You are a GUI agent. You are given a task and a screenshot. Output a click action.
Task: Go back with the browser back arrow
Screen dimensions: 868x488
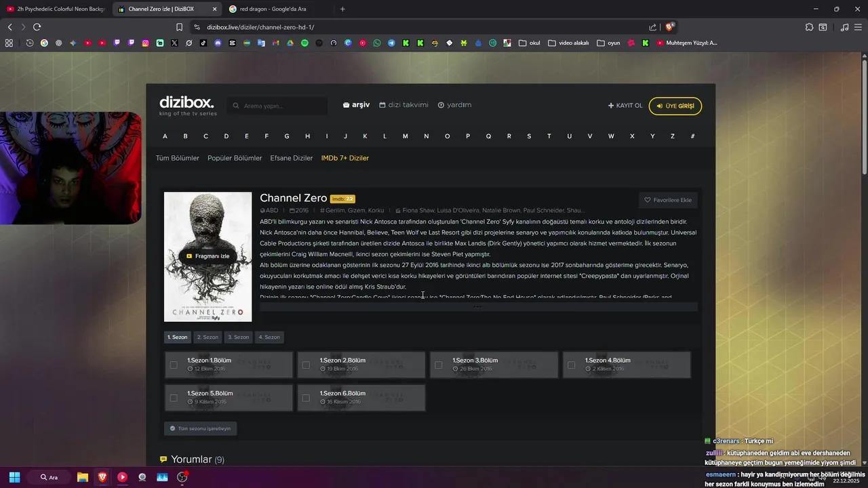click(9, 27)
